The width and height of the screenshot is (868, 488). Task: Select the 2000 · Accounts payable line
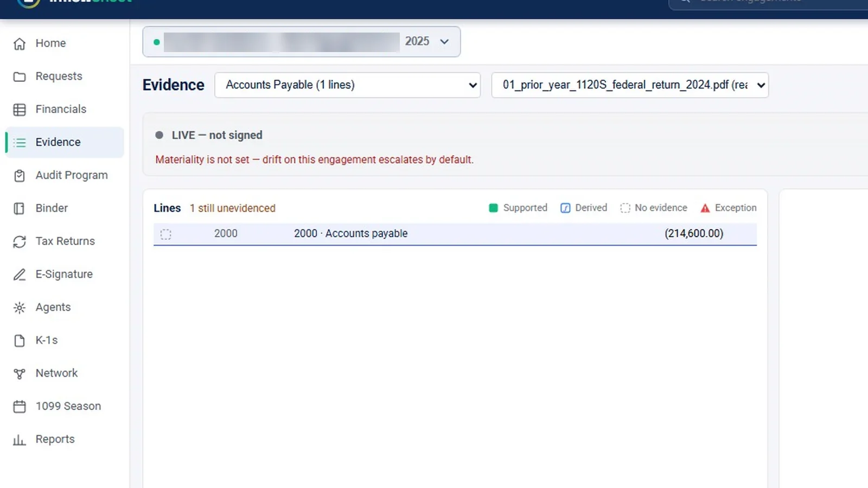(455, 234)
